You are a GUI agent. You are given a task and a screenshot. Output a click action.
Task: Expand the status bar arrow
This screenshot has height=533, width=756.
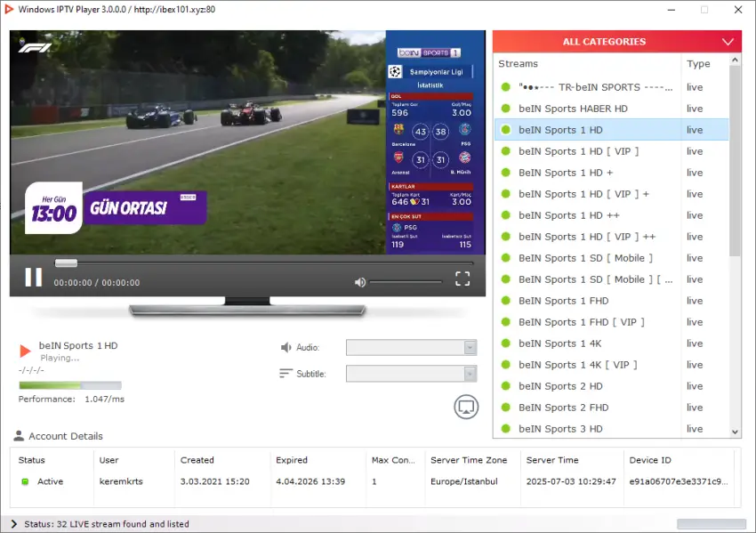13,524
